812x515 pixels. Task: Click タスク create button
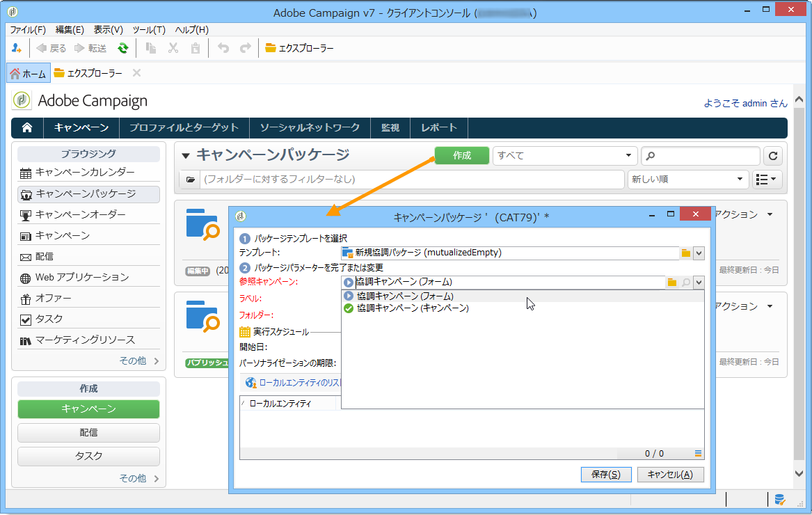pos(88,457)
